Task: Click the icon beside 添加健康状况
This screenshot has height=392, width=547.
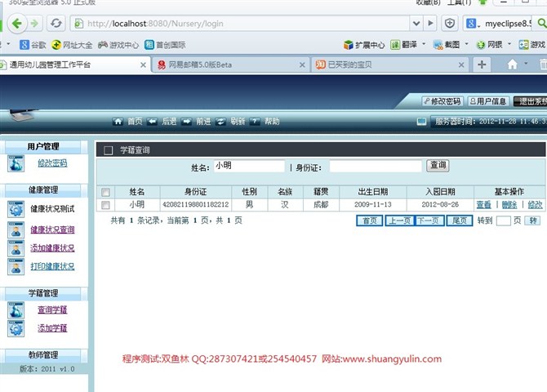Action: click(x=16, y=248)
